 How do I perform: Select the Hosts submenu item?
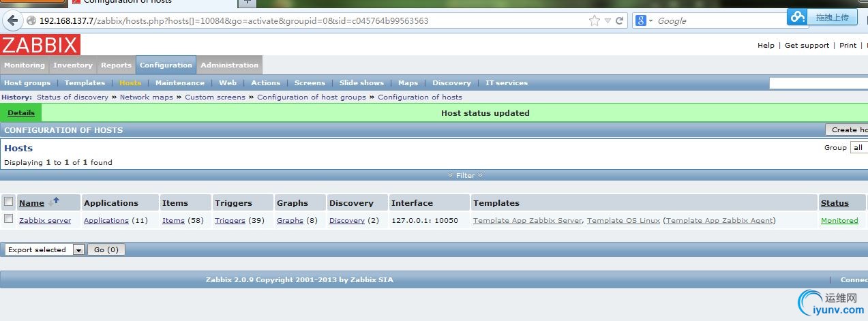coord(130,83)
